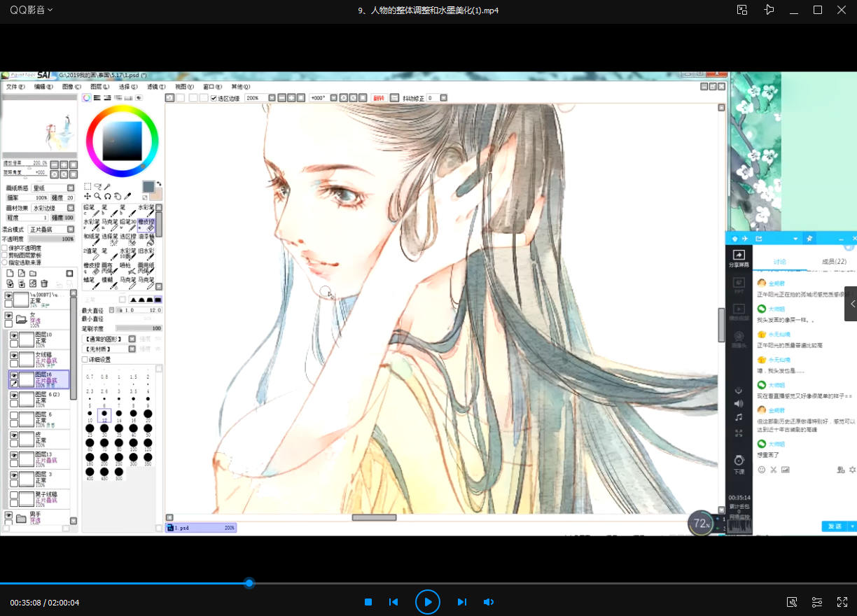The width and height of the screenshot is (857, 616).
Task: Open the 文件 menu in SAI
Action: tap(15, 87)
